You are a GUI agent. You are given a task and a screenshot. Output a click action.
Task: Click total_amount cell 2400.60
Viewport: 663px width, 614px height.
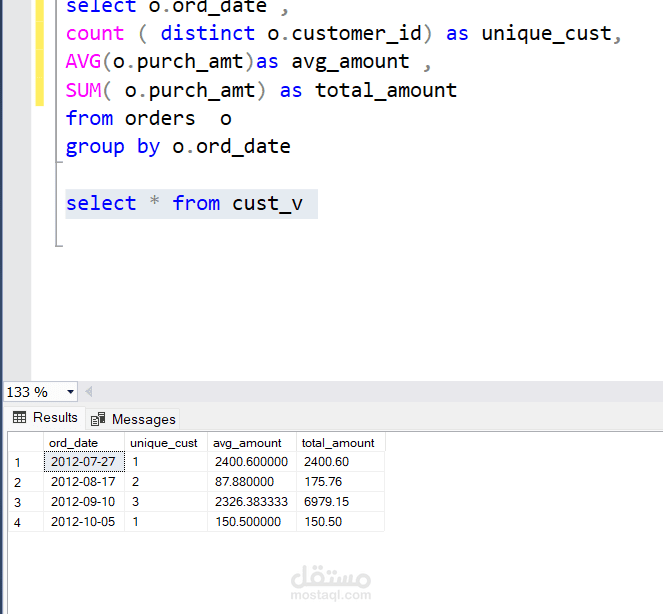point(341,462)
